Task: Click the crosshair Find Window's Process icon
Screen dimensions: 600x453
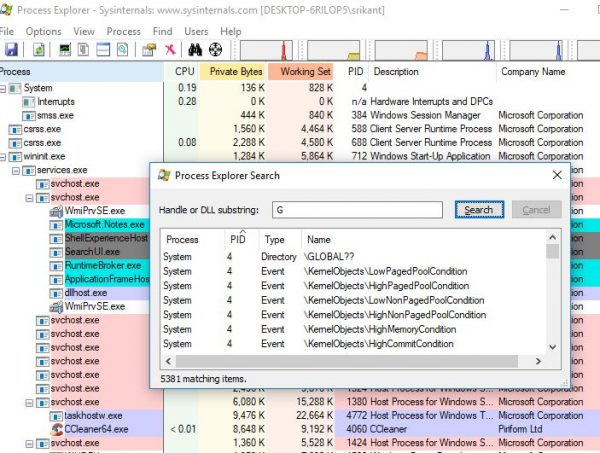Action: point(214,48)
